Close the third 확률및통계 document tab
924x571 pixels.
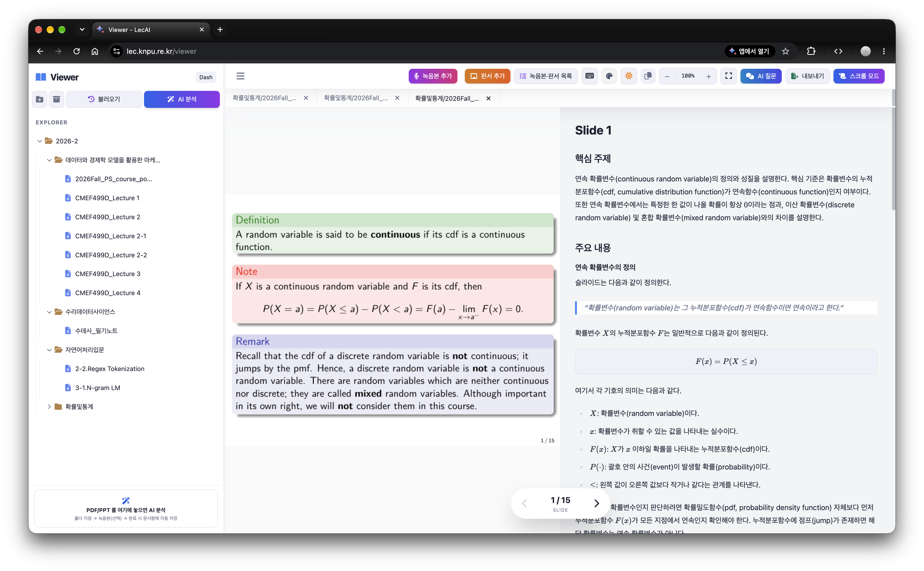[x=489, y=98]
